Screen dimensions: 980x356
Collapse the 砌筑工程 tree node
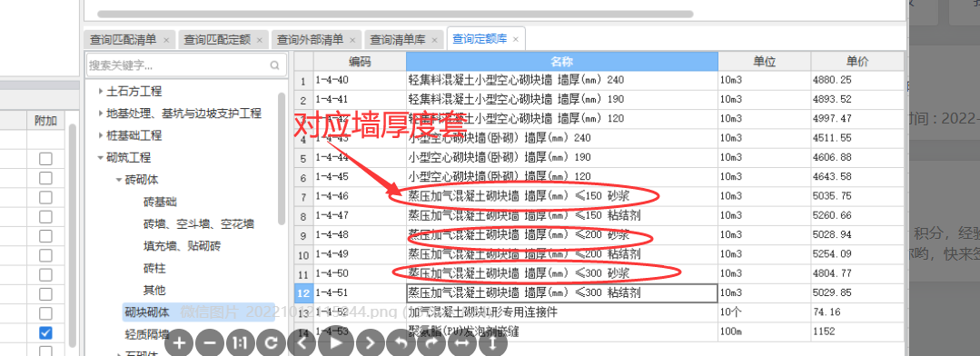(101, 158)
